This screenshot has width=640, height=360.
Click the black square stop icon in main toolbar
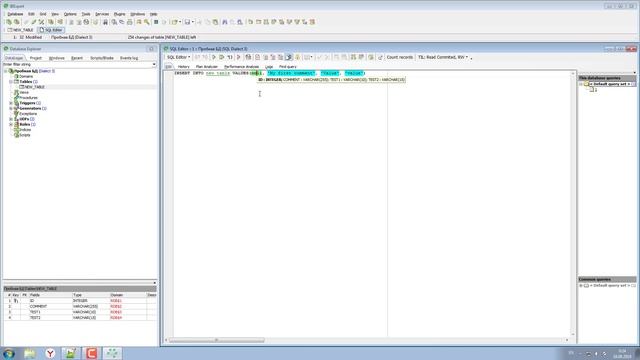(x=156, y=22)
